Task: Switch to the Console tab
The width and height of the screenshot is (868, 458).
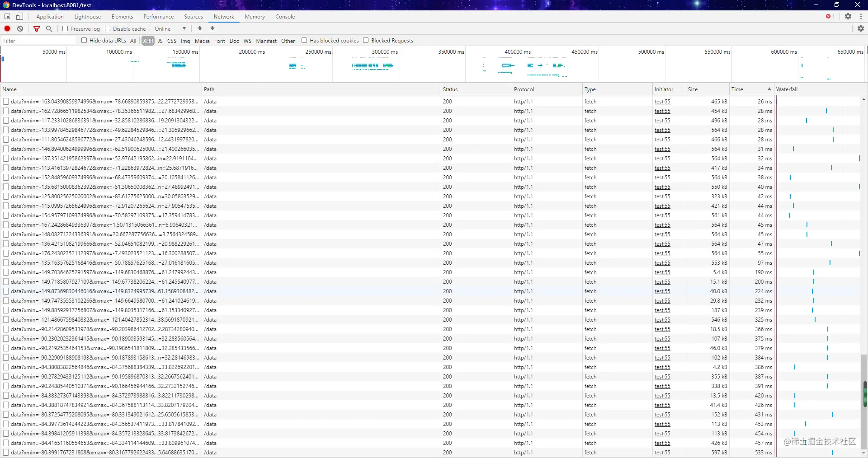Action: 285,17
